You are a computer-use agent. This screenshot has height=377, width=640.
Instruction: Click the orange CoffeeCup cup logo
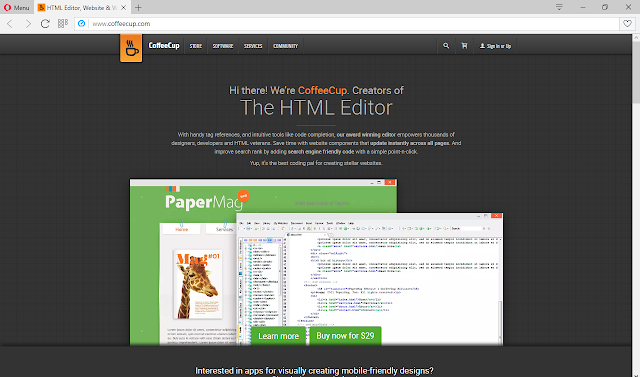(x=131, y=48)
